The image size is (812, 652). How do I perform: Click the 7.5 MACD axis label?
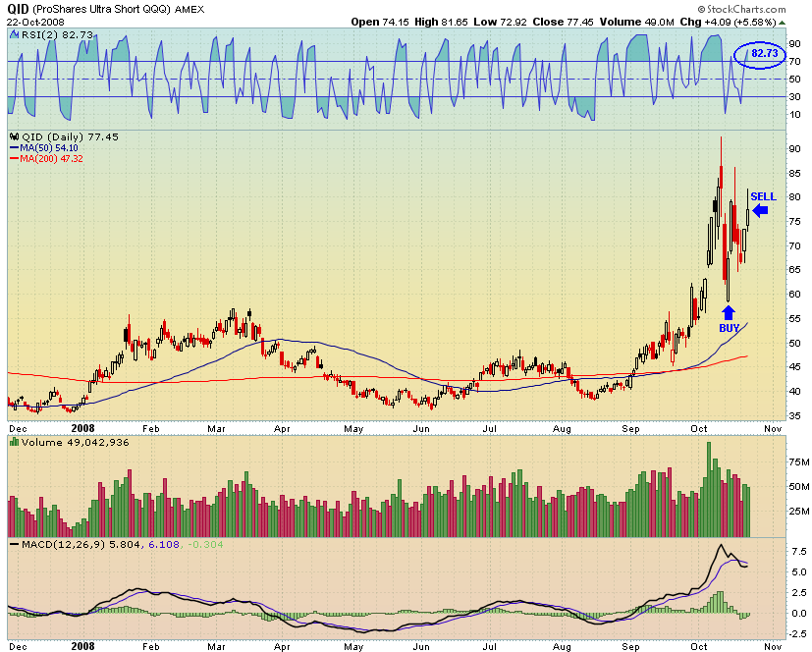coord(799,551)
